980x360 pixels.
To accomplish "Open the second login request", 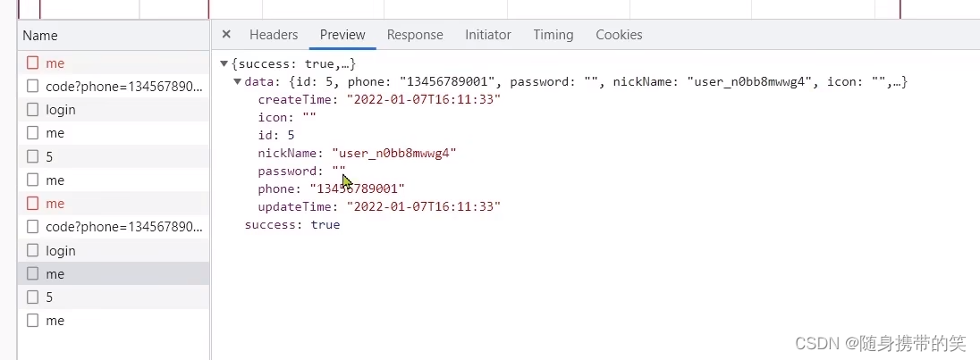I will pyautogui.click(x=61, y=251).
